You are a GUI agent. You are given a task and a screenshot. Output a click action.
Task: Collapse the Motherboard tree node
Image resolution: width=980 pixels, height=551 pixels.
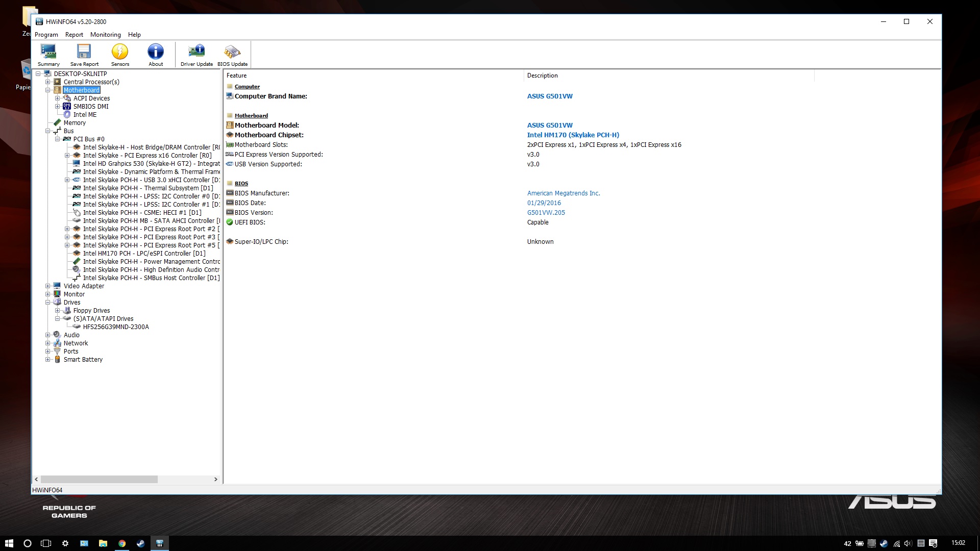(x=47, y=90)
